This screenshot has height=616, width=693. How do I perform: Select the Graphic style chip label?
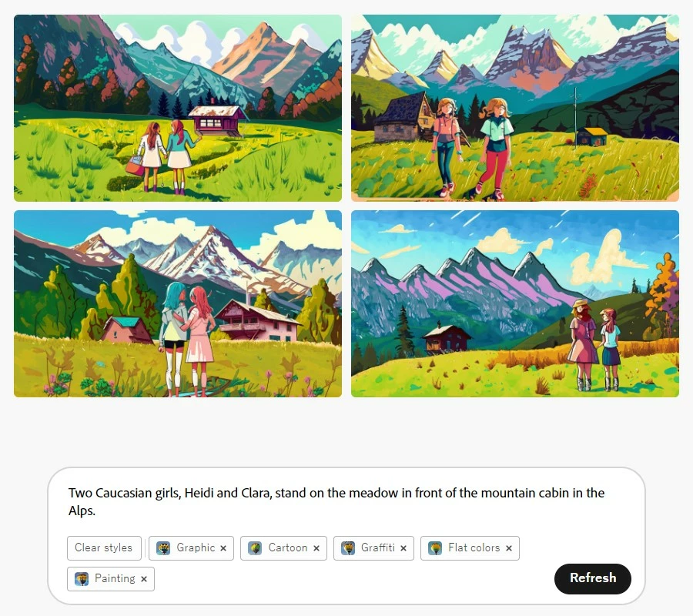pos(196,548)
